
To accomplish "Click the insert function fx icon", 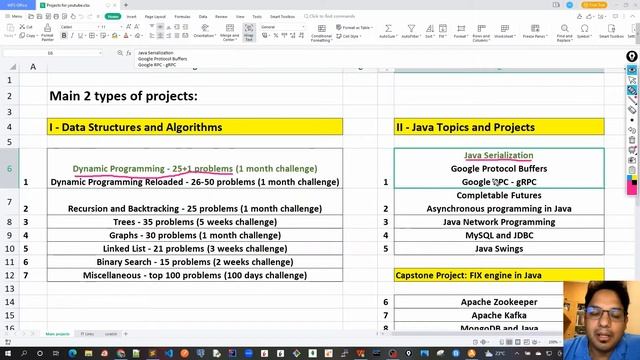I will click(129, 53).
